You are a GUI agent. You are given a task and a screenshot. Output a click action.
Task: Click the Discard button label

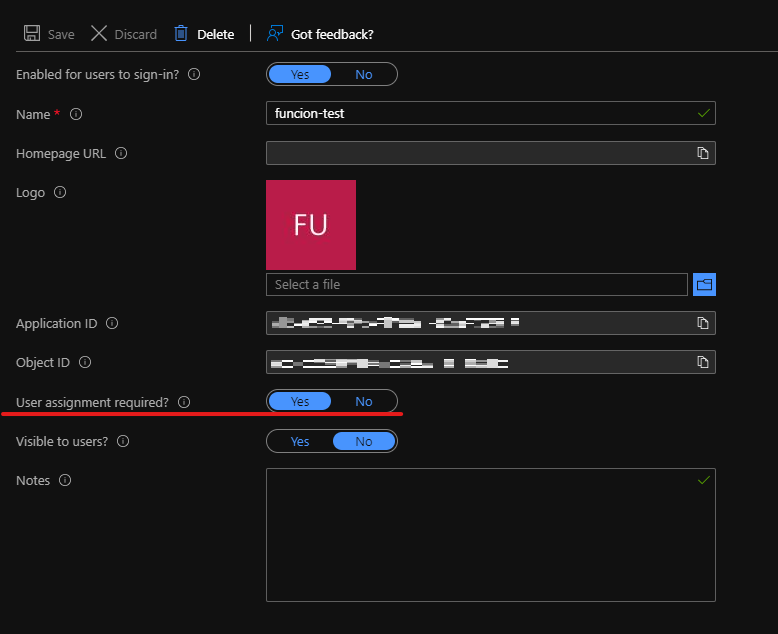coord(135,34)
